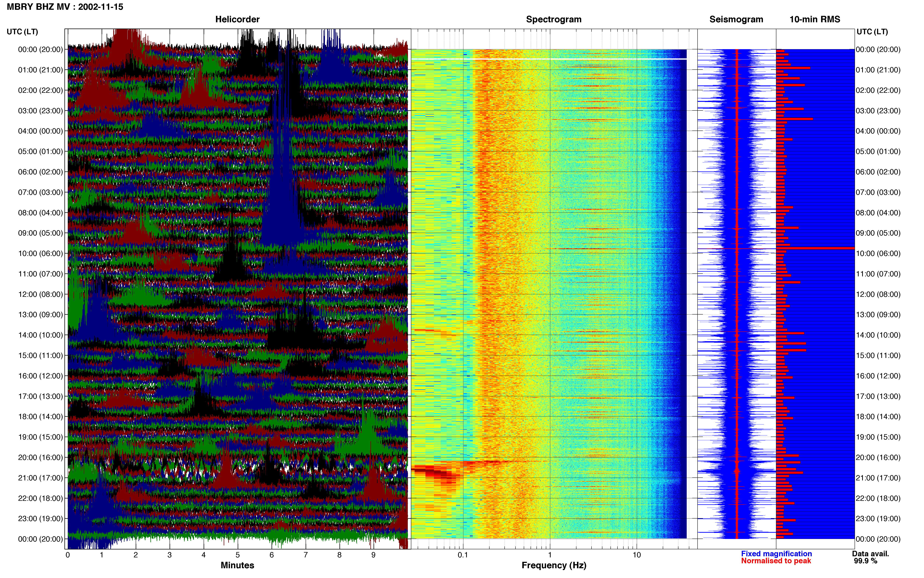The image size is (924, 578).
Task: Click the left time label '06:00 (02:00)'
Action: tap(41, 172)
